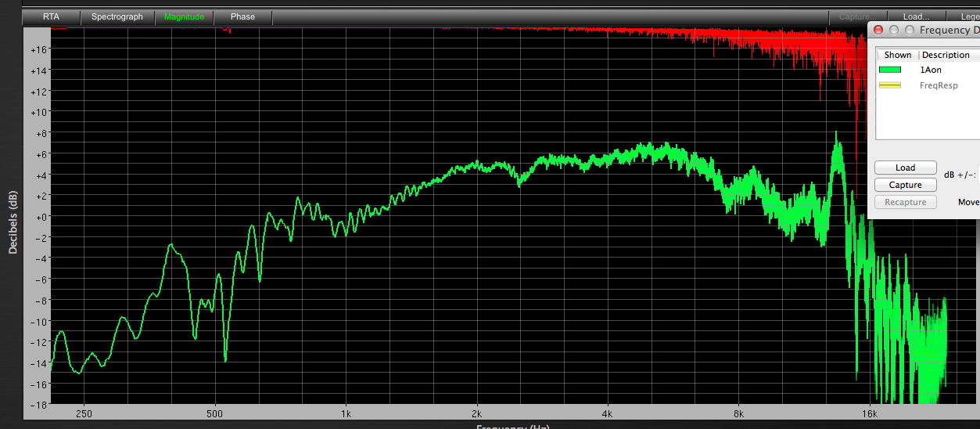980x429 pixels.
Task: Click the 250 label on the frequency axis
Action: [84, 413]
